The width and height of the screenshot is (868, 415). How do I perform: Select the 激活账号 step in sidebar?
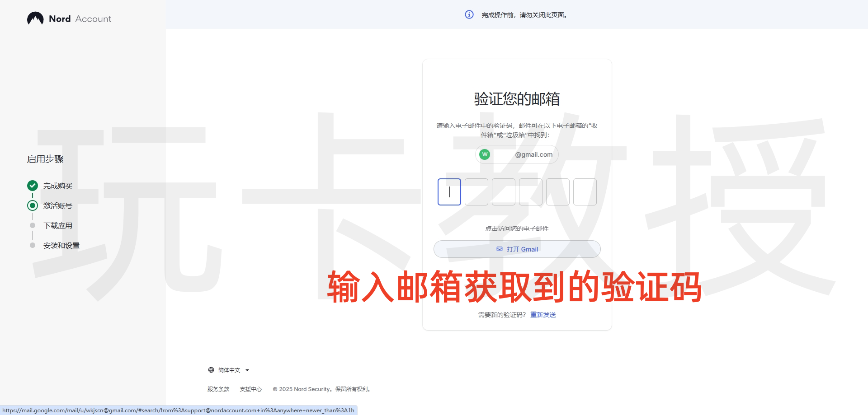pos(57,205)
